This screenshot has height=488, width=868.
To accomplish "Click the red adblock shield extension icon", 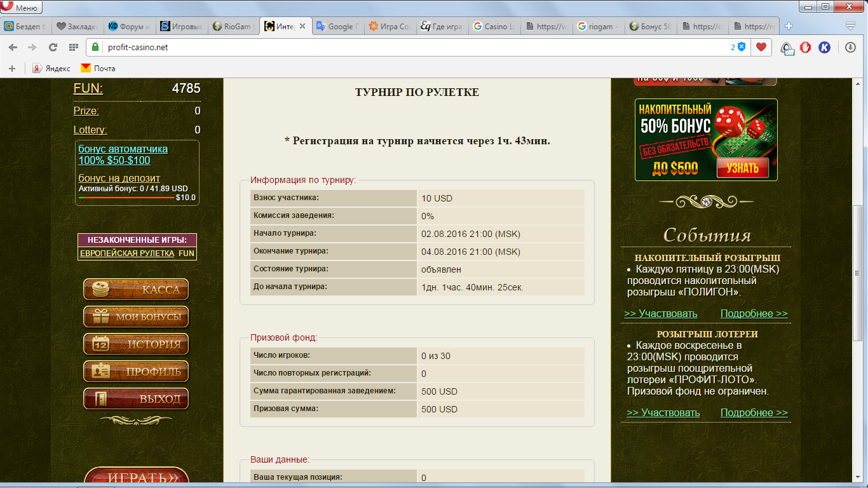I will [x=805, y=47].
